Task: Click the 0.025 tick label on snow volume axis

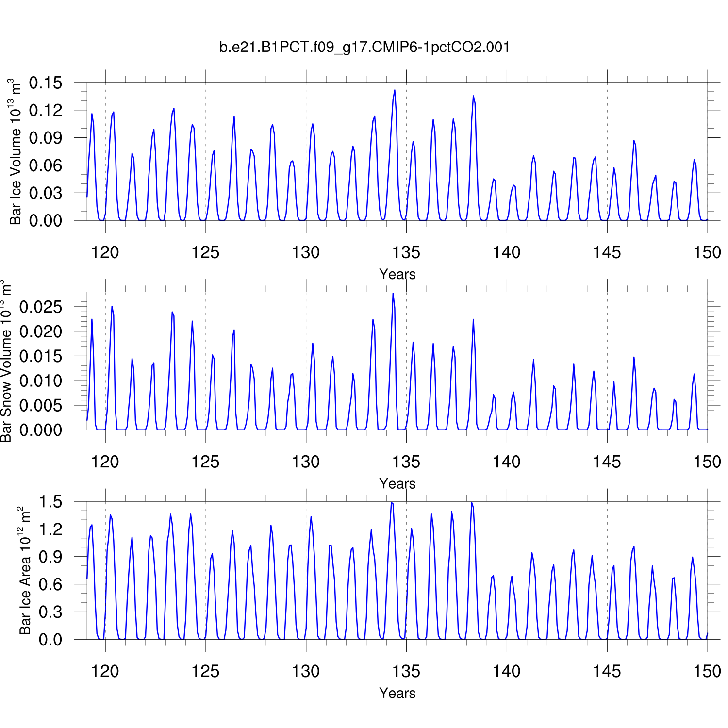Action: (x=41, y=307)
